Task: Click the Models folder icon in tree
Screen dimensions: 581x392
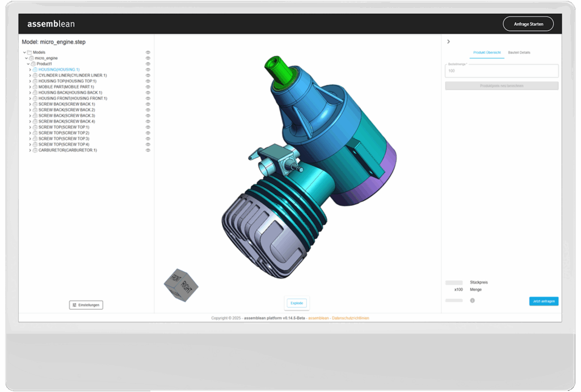Action: coord(29,52)
